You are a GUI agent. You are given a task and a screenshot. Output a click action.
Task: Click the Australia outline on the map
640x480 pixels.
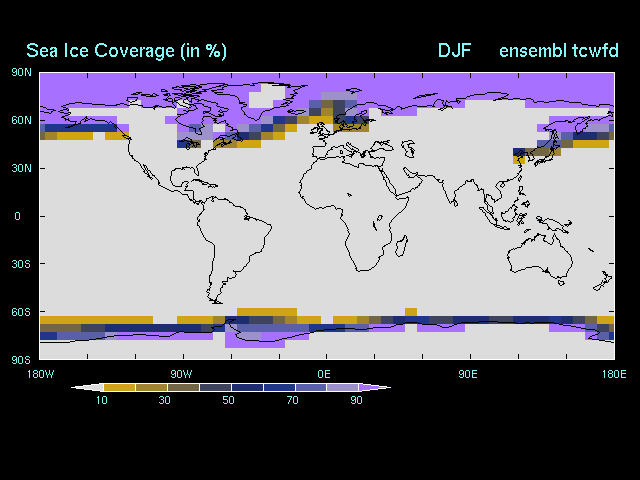click(x=540, y=255)
